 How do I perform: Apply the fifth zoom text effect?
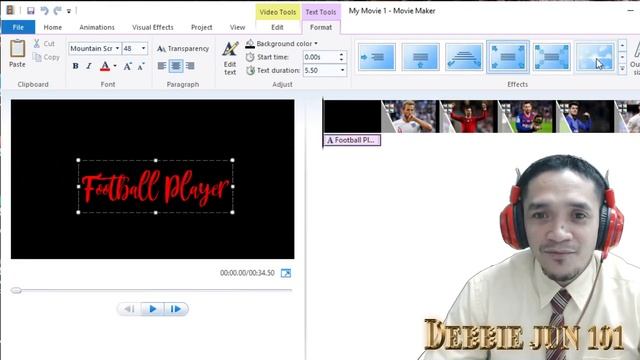pos(551,57)
